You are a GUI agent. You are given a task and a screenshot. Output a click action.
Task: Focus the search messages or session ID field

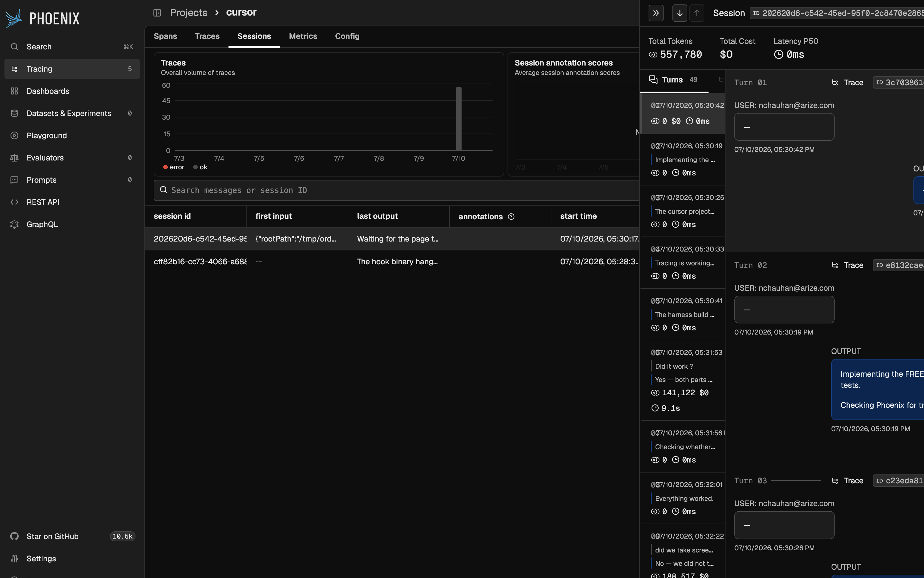[396, 190]
